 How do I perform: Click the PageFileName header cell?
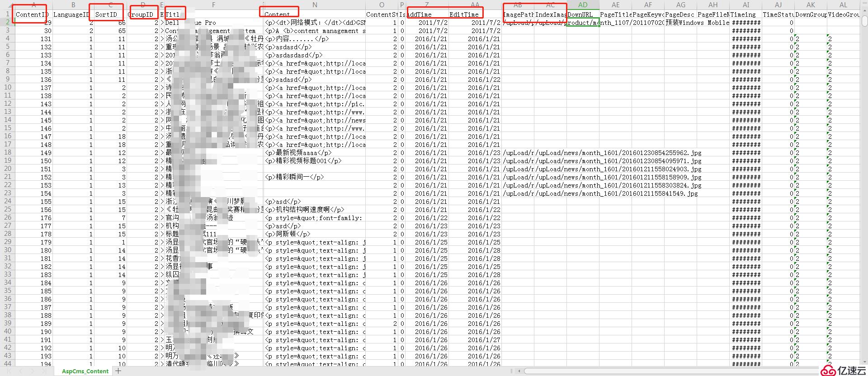tap(713, 14)
